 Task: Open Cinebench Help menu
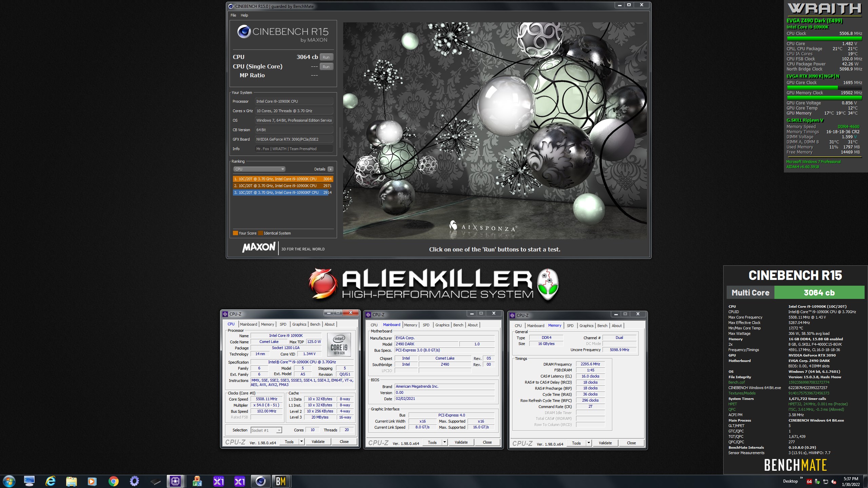244,15
